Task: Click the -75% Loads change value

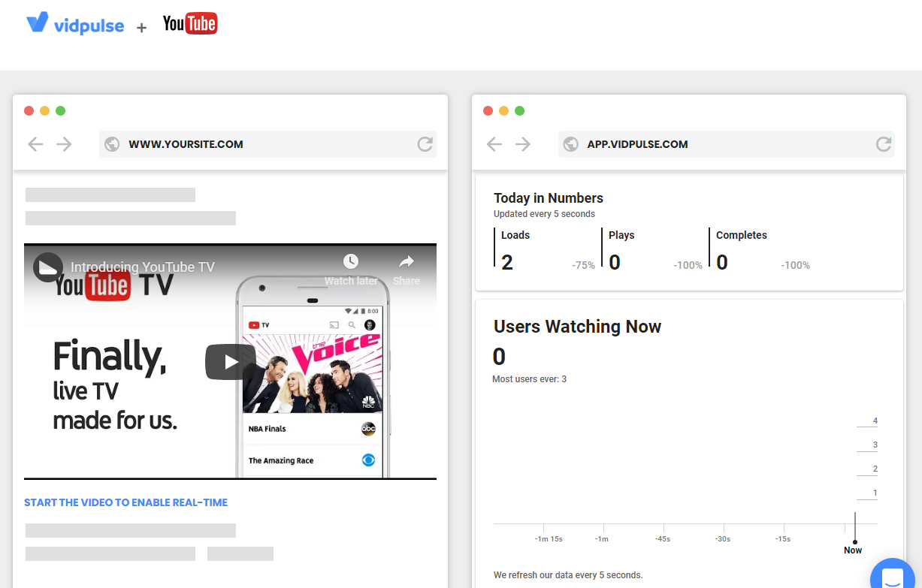Action: (x=583, y=265)
